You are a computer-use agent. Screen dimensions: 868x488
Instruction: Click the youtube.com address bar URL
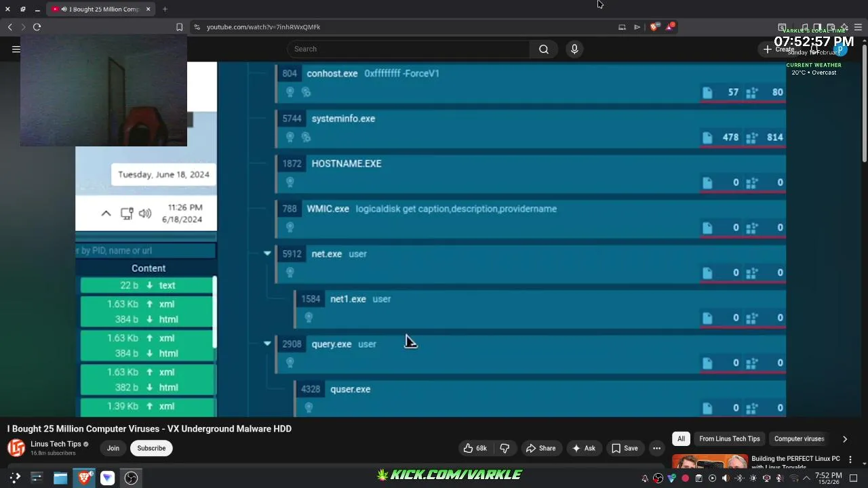[263, 27]
